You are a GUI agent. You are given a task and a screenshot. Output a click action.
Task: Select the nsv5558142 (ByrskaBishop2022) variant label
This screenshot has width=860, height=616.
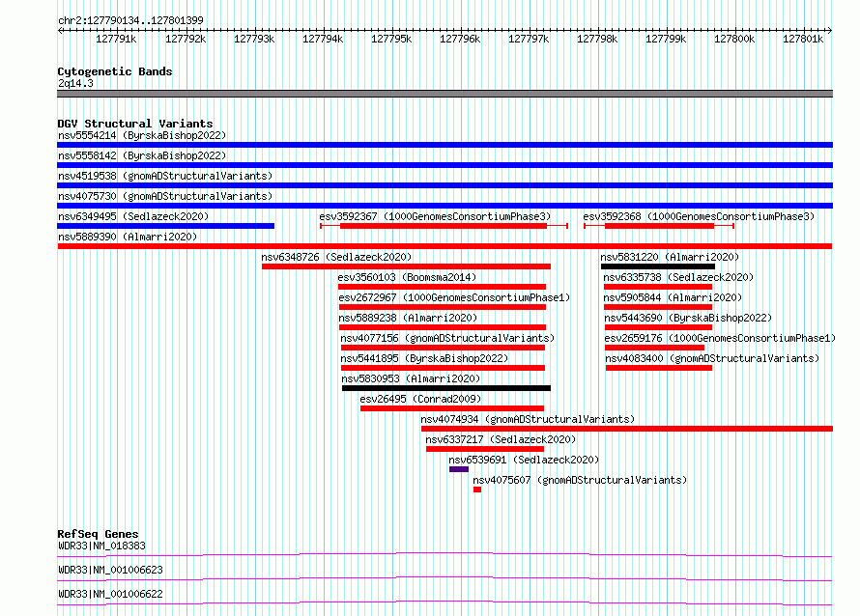pyautogui.click(x=142, y=155)
